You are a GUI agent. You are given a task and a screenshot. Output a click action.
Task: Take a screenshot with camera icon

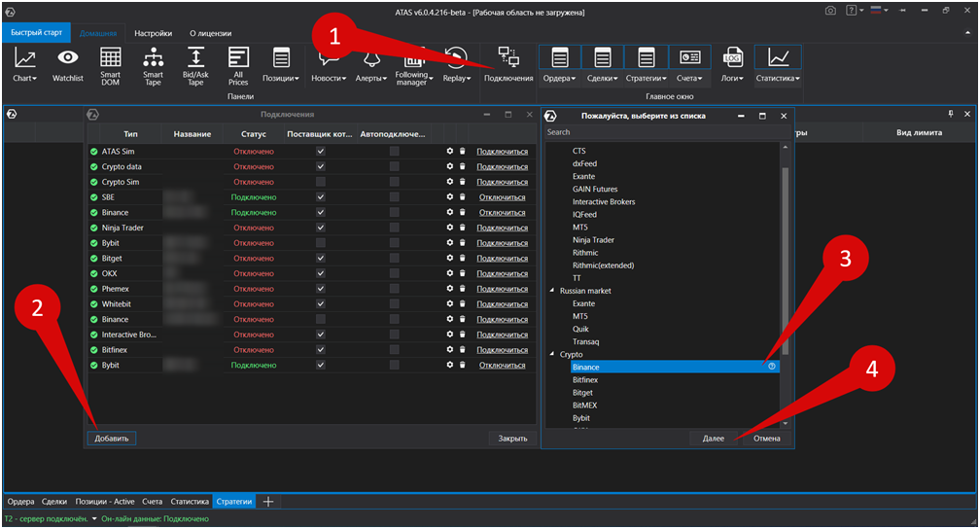[830, 11]
